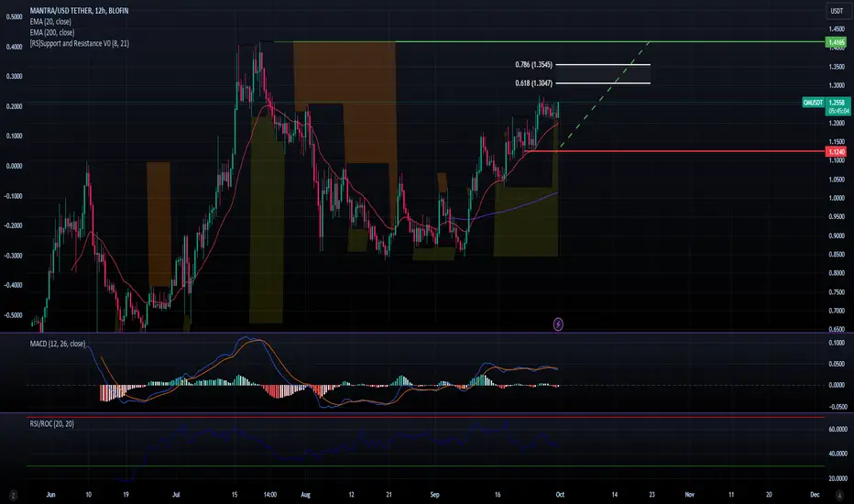Click the Nov label on time axis
Image resolution: width=854 pixels, height=504 pixels.
click(x=689, y=495)
